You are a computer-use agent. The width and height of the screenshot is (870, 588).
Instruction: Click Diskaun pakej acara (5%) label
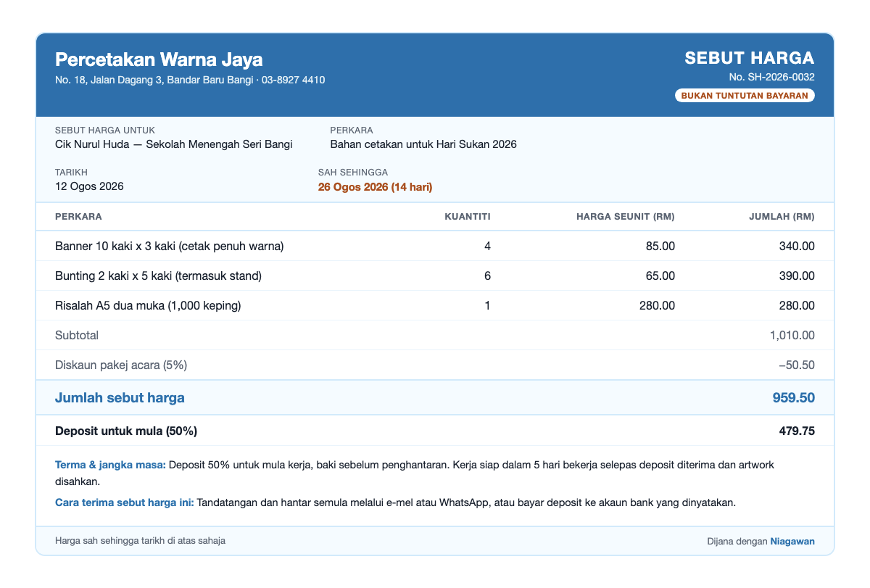(121, 365)
